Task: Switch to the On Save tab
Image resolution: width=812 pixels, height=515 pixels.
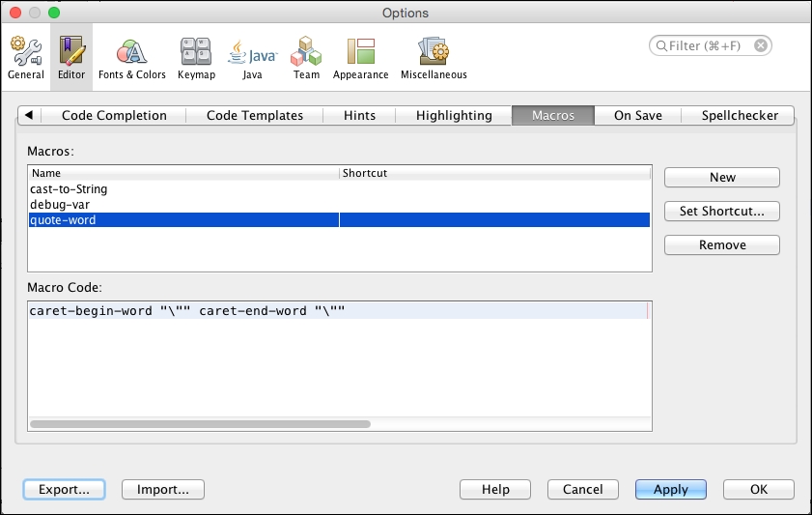Action: click(637, 115)
